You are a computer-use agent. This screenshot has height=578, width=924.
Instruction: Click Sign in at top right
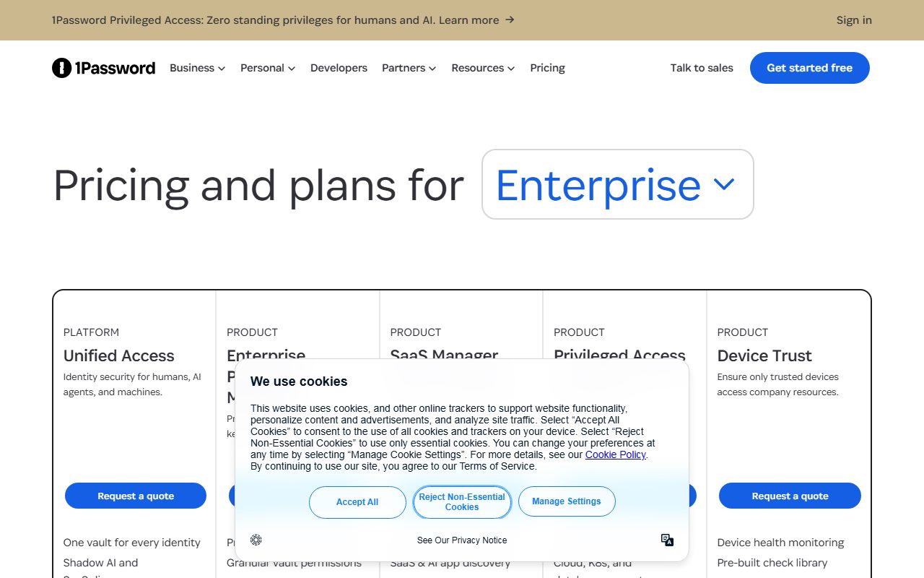854,20
